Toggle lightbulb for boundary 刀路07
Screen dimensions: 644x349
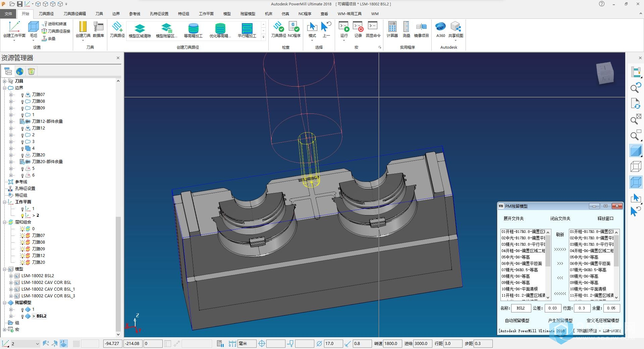point(22,95)
